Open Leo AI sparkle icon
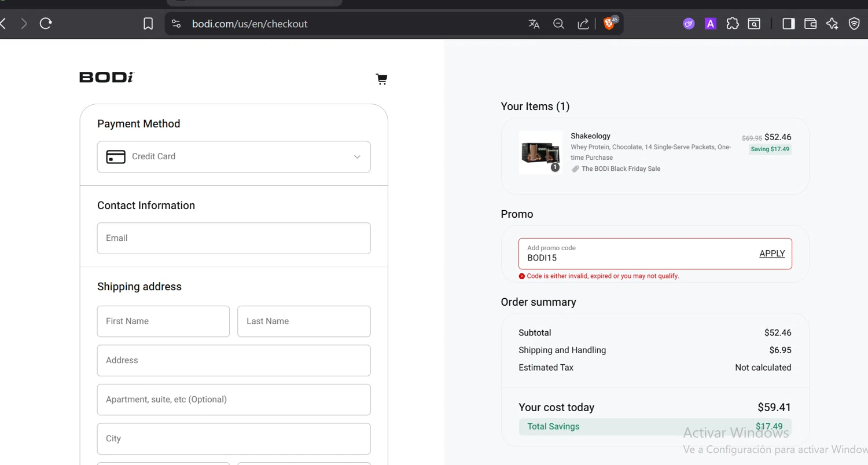This screenshot has width=868, height=465. coord(832,24)
